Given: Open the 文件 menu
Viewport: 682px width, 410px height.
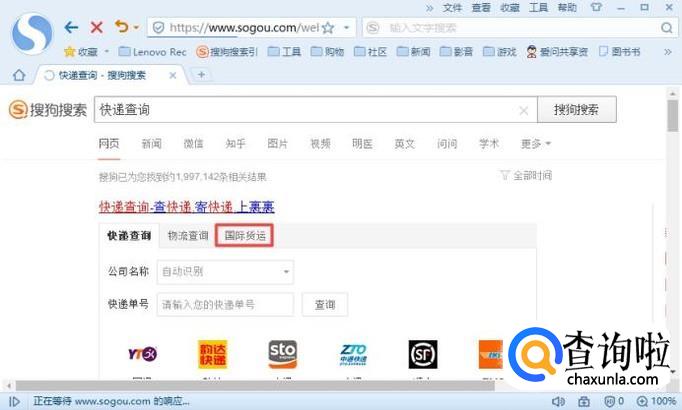Looking at the screenshot, I should (x=452, y=7).
